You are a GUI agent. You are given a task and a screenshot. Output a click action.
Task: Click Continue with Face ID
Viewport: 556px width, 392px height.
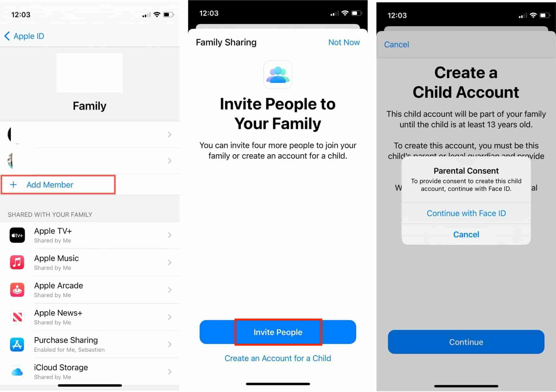click(466, 213)
